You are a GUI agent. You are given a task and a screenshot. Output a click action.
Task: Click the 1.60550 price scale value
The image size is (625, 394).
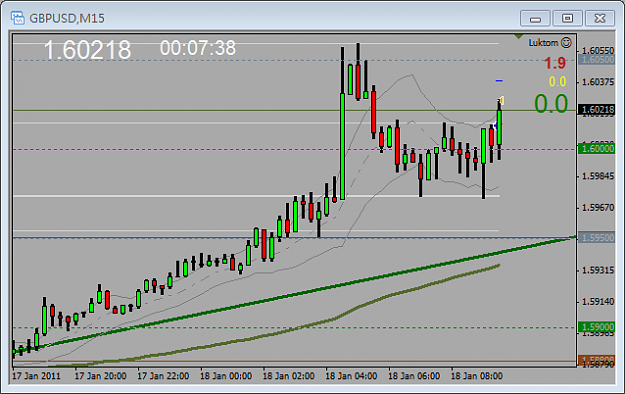click(598, 51)
